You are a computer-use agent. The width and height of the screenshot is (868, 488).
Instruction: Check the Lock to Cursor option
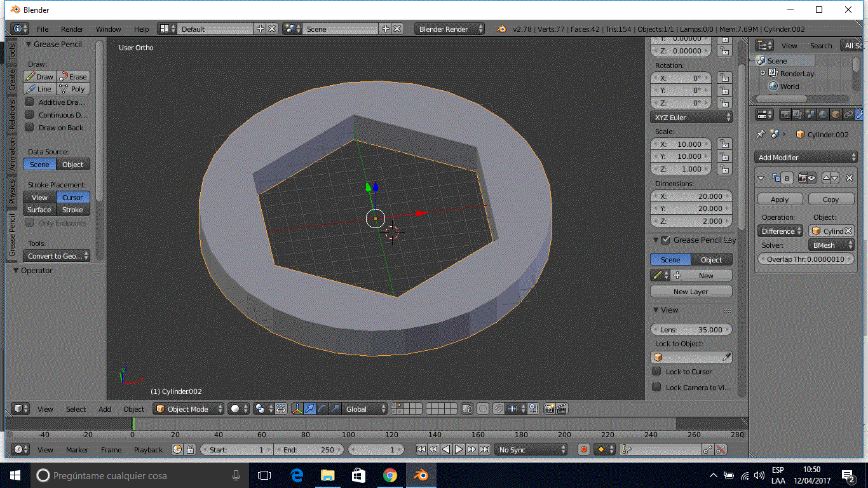click(x=657, y=371)
